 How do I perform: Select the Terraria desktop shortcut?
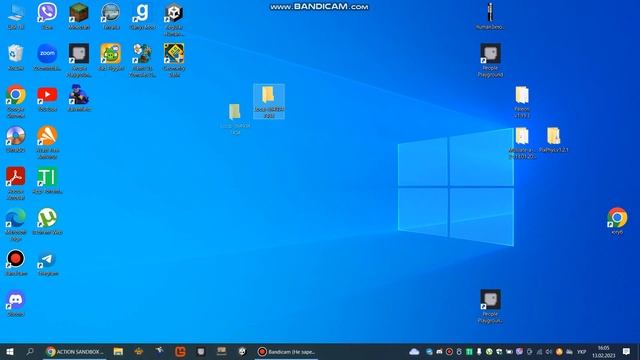[x=111, y=16]
